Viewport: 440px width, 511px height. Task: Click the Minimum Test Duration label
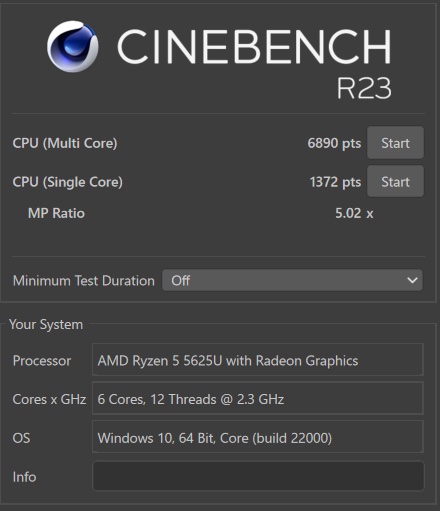click(84, 281)
